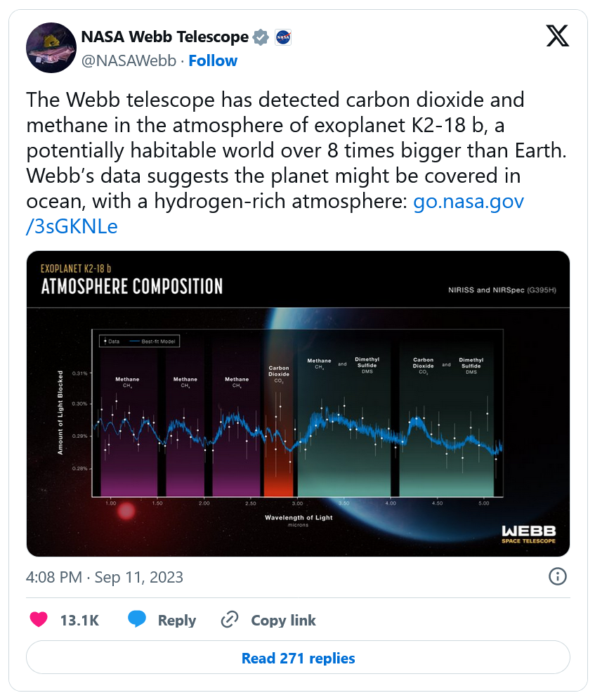Click the blue verified badge icon

click(261, 37)
